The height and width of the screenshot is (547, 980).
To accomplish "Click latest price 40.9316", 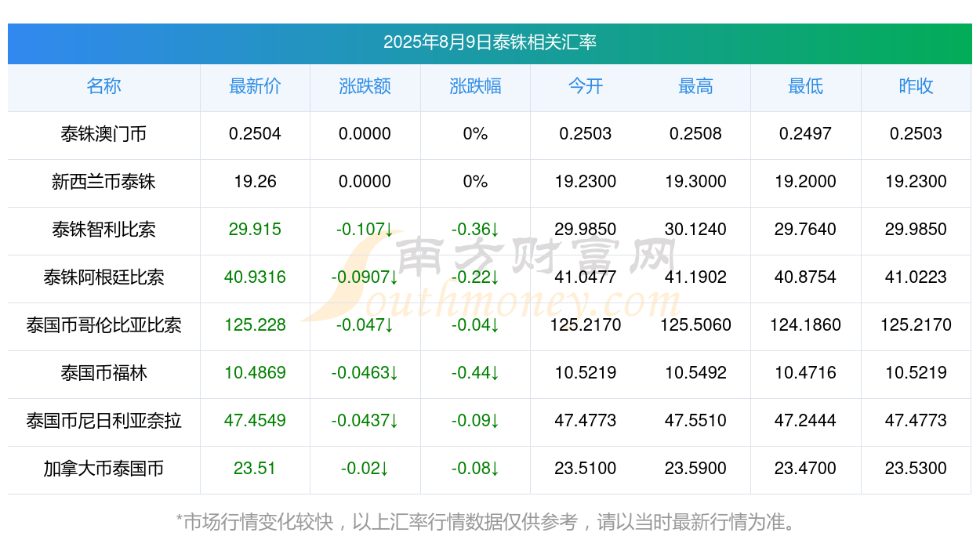I will click(x=255, y=277).
